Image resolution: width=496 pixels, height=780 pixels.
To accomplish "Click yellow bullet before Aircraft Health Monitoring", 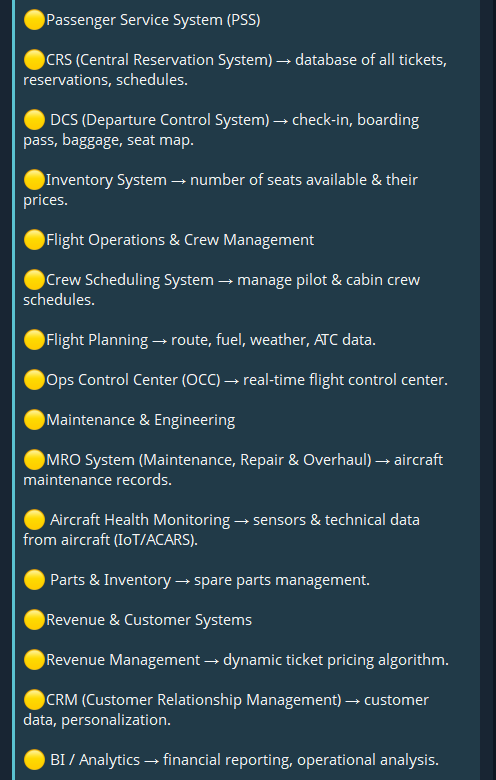I will pyautogui.click(x=34, y=520).
